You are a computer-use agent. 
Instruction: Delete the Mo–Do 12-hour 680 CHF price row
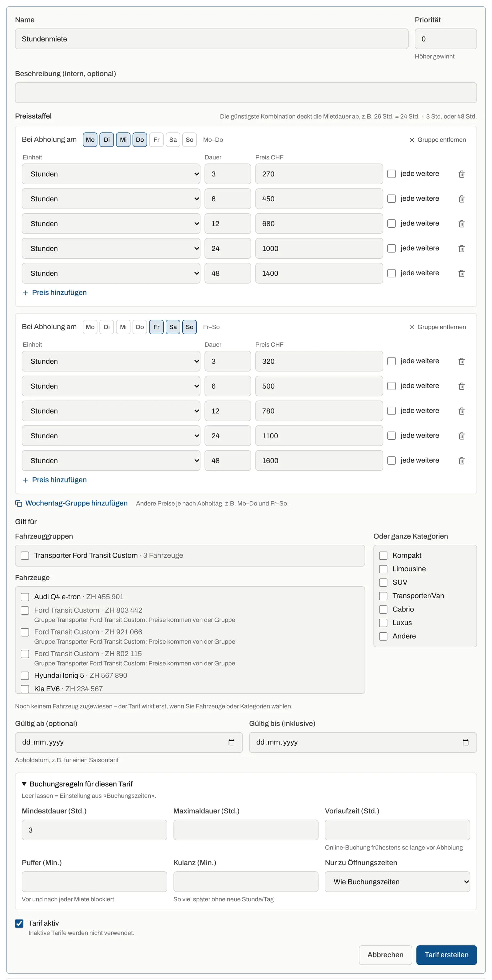click(x=461, y=224)
